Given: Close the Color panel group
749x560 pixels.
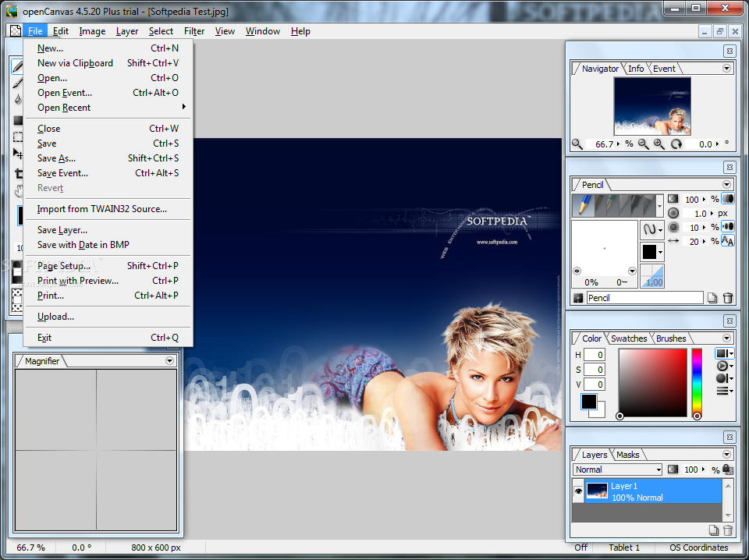Looking at the screenshot, I should tap(729, 321).
